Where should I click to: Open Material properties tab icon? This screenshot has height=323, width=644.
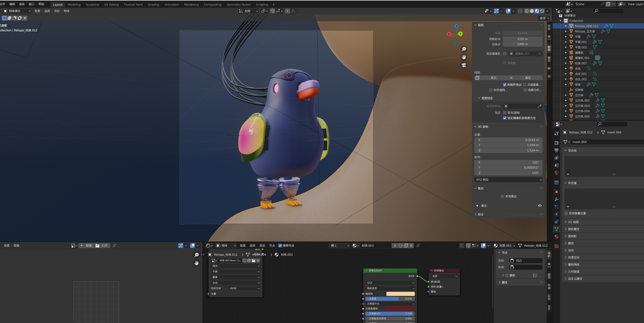[x=557, y=236]
